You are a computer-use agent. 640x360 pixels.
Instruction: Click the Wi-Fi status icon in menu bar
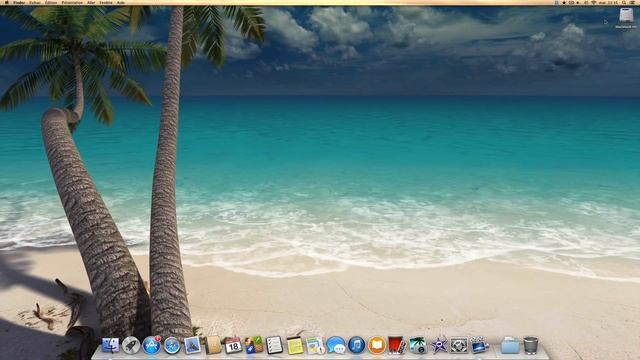click(593, 2)
